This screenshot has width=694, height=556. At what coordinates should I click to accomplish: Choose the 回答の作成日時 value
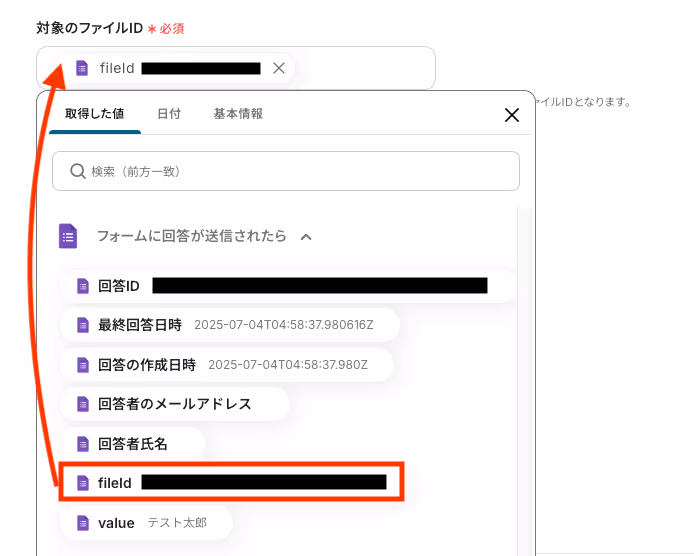(x=226, y=365)
